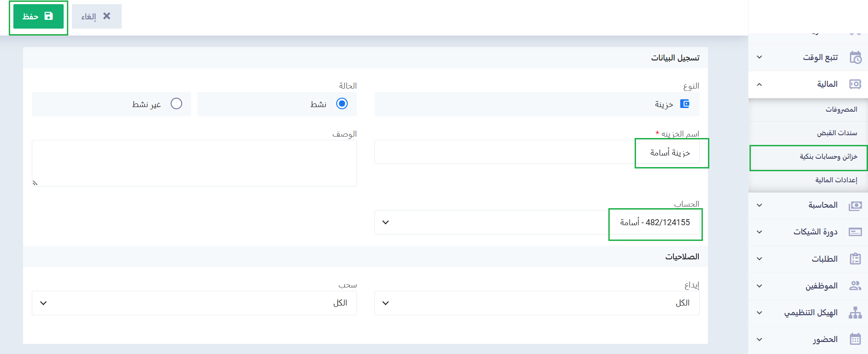Click the time tracking calendar-clock icon

(x=855, y=58)
